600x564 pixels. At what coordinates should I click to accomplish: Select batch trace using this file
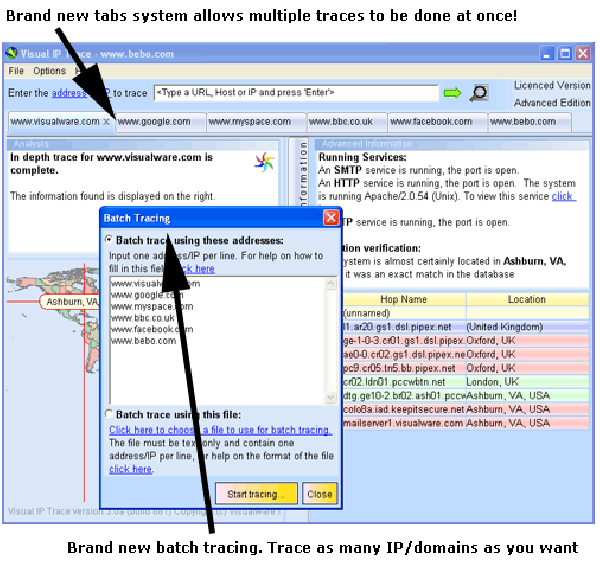(x=109, y=414)
